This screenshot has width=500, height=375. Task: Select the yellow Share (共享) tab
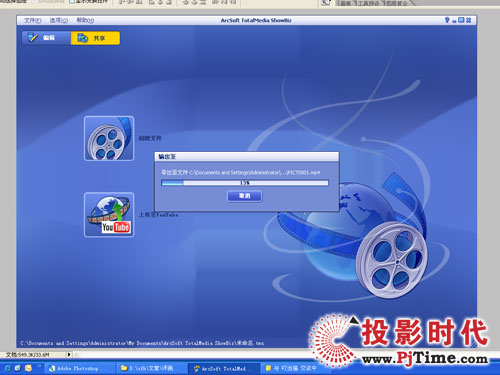point(95,38)
